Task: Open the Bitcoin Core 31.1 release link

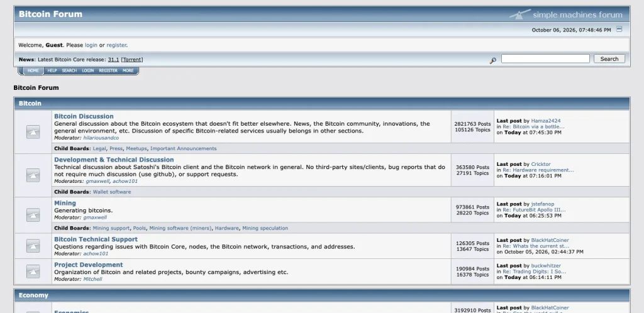Action: tap(113, 60)
